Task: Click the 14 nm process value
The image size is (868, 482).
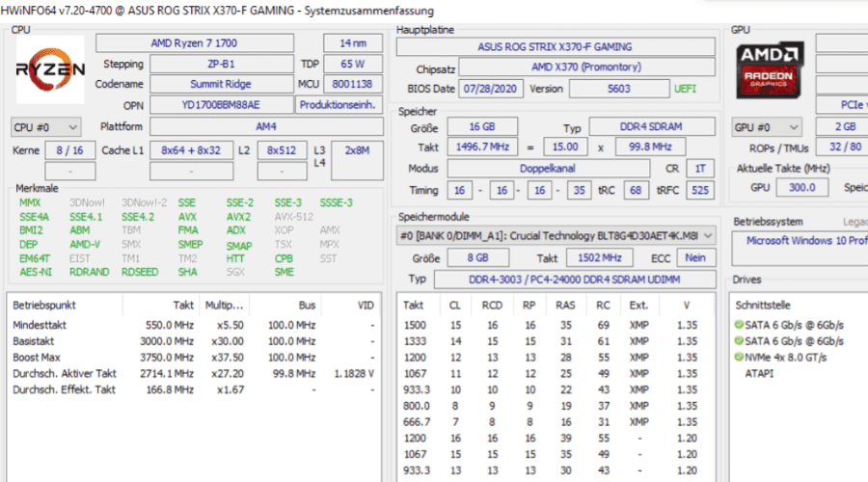Action: 353,43
